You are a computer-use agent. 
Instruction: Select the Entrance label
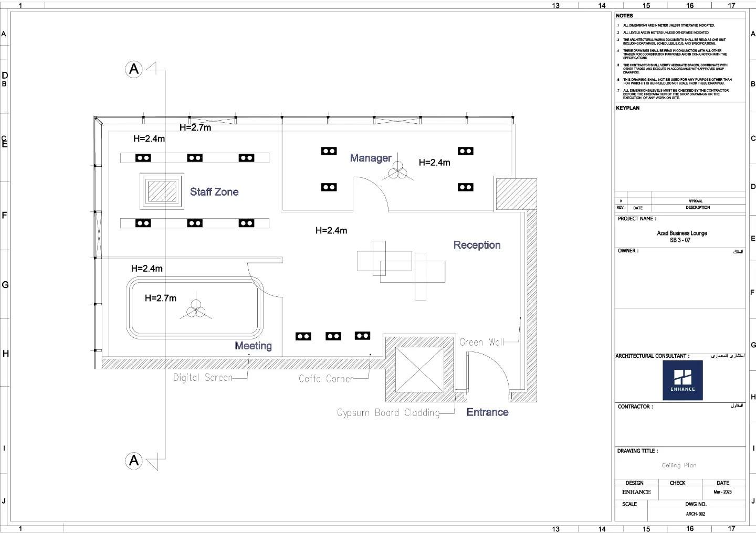pos(487,412)
